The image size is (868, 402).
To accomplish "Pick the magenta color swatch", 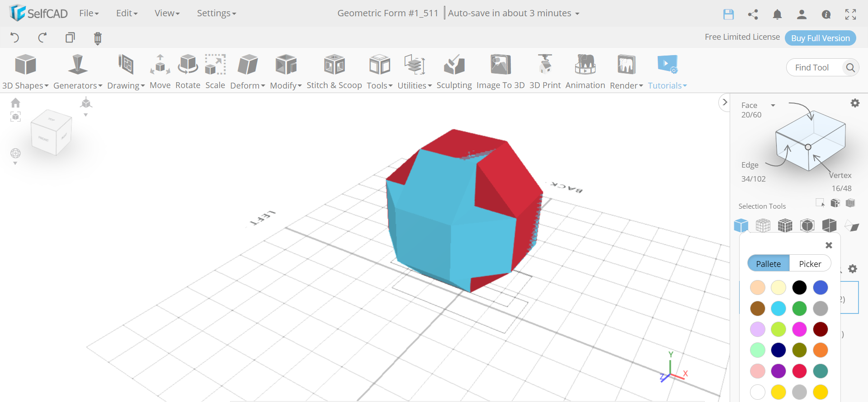I will [x=799, y=329].
